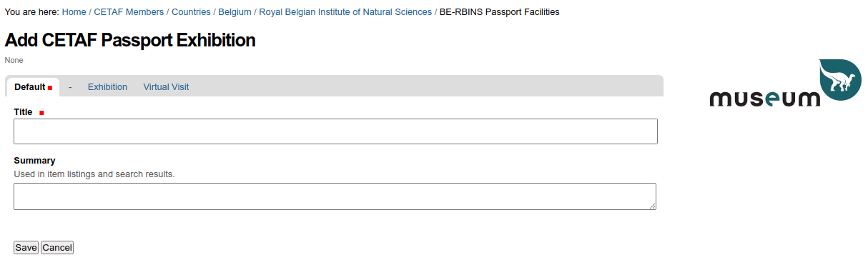
Task: Cancel adding the exhibition
Action: pos(57,247)
